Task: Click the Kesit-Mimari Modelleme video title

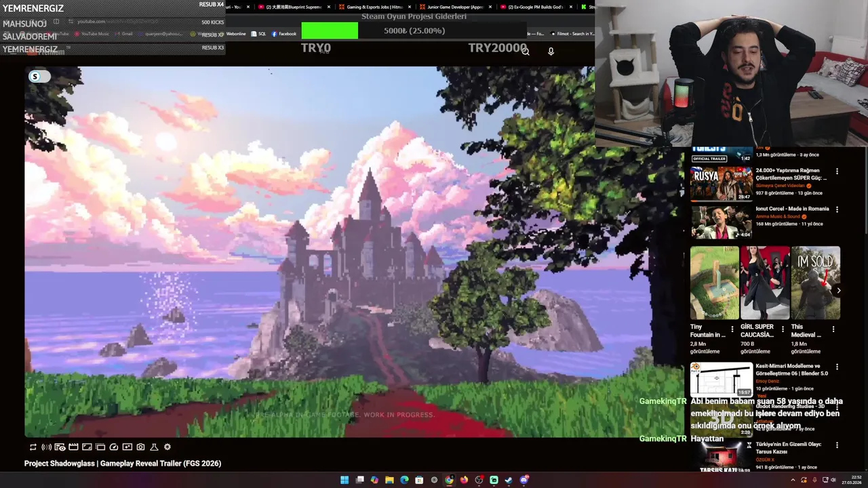Action: click(792, 369)
